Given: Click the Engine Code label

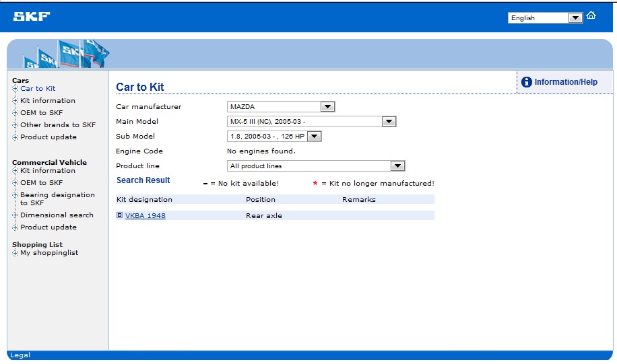Looking at the screenshot, I should (139, 151).
